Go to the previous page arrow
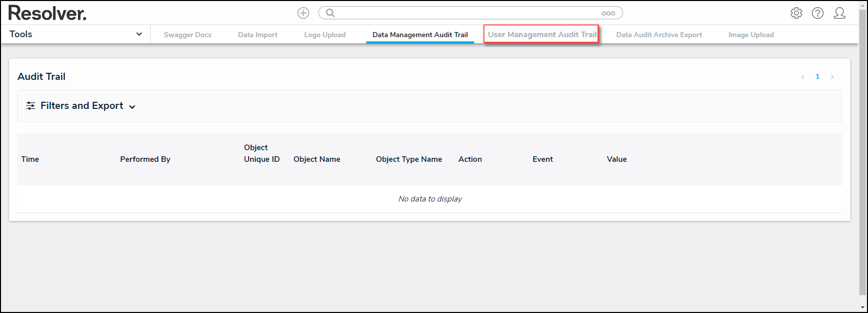The width and height of the screenshot is (868, 313). click(x=803, y=77)
